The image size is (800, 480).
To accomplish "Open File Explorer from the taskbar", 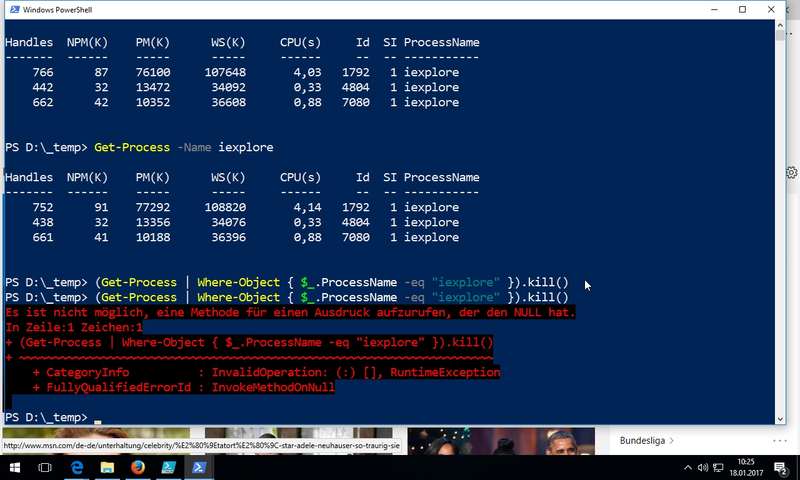I will (x=107, y=467).
